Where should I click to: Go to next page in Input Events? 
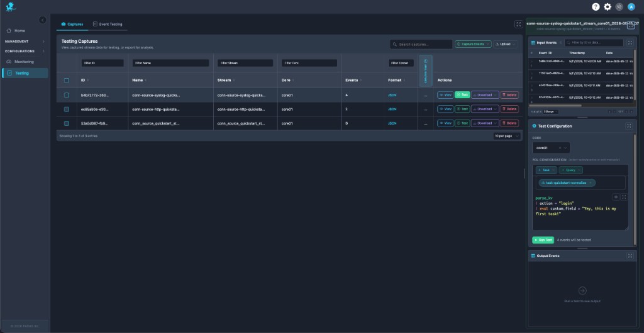click(x=626, y=111)
